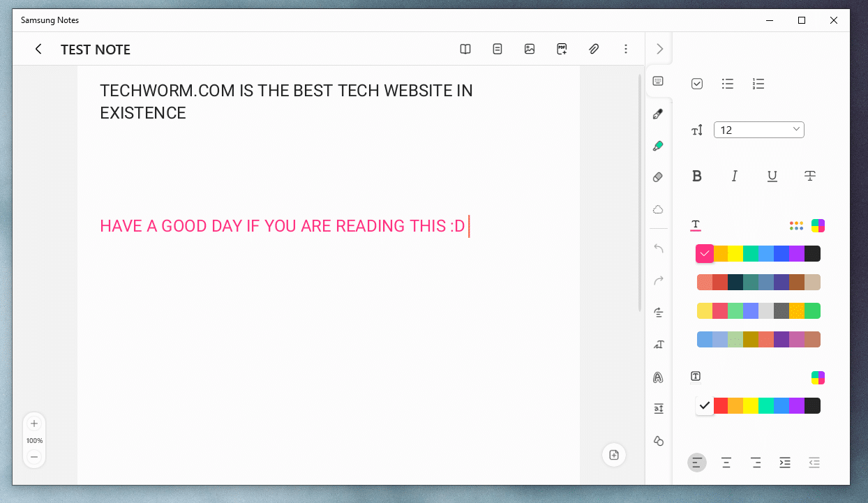This screenshot has height=503, width=868.
Task: Select the keyboard text mode tool
Action: click(x=658, y=82)
